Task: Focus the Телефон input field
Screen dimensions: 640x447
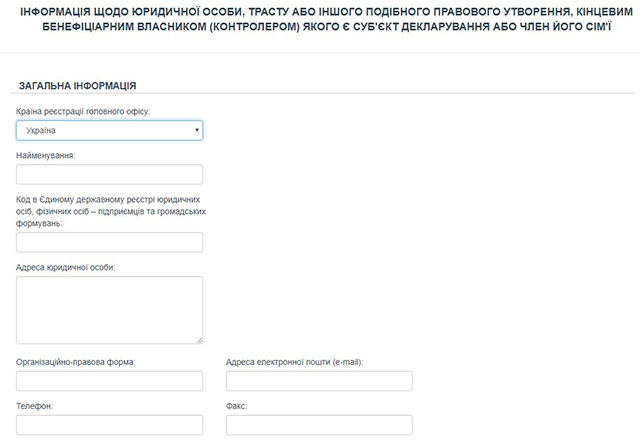Action: point(109,426)
